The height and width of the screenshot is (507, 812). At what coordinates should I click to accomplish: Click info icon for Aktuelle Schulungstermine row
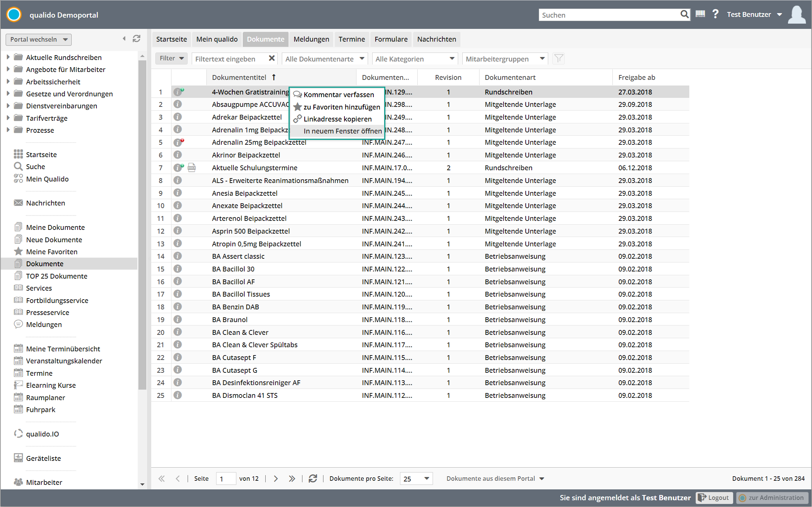tap(177, 168)
